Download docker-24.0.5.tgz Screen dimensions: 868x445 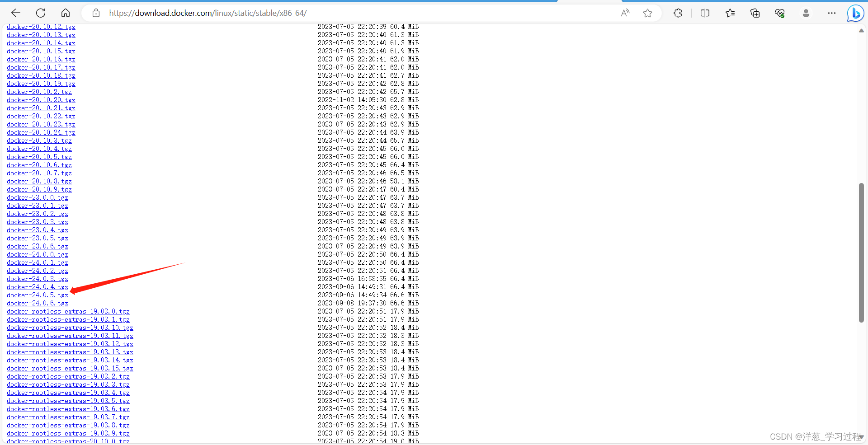(x=38, y=295)
